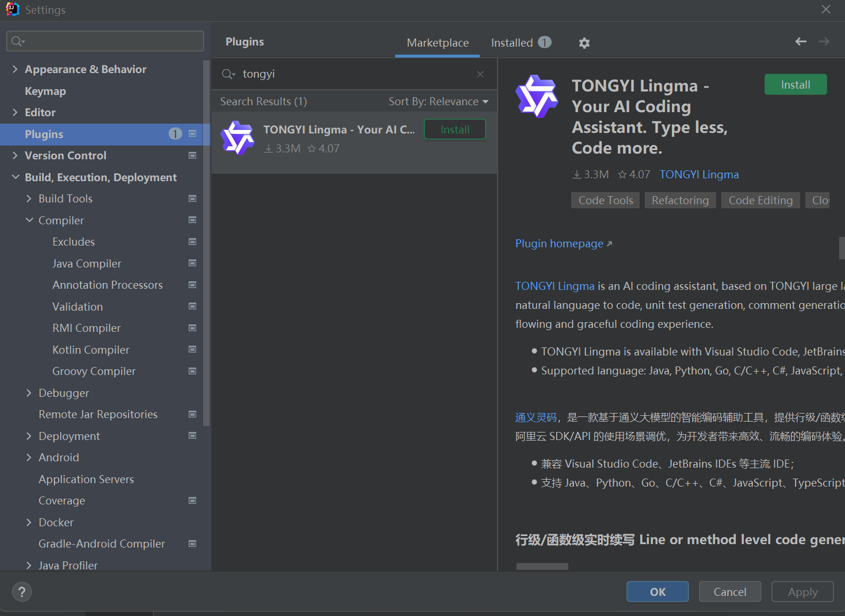Click the plugin search magnifier icon

[228, 74]
